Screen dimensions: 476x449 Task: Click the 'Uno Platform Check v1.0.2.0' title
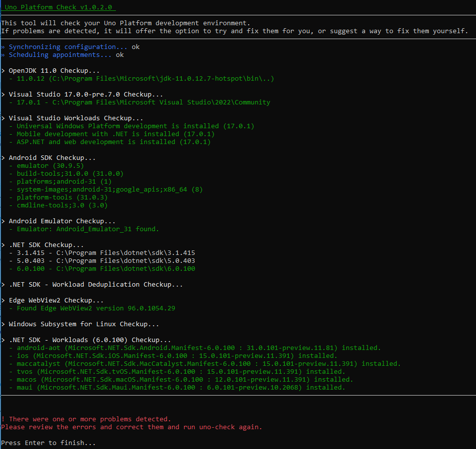58,7
